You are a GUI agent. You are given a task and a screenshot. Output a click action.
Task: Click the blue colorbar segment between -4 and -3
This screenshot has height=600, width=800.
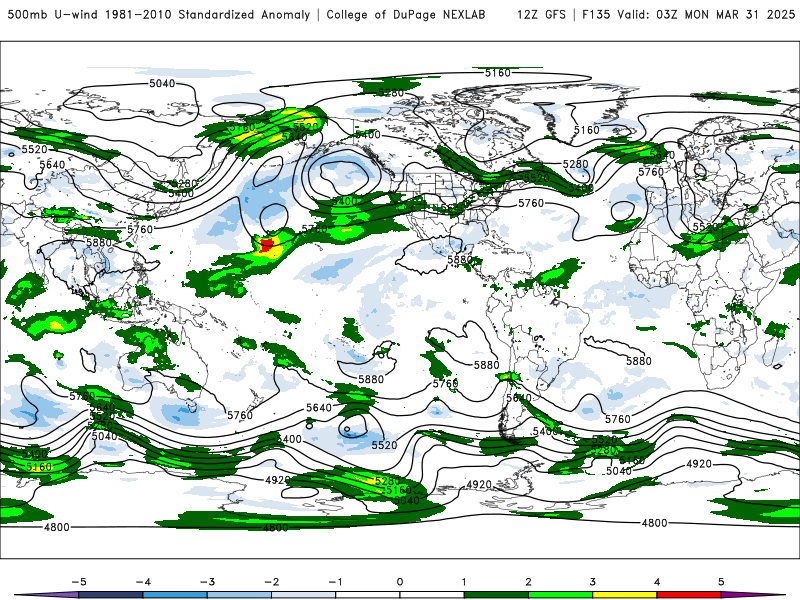point(175,595)
